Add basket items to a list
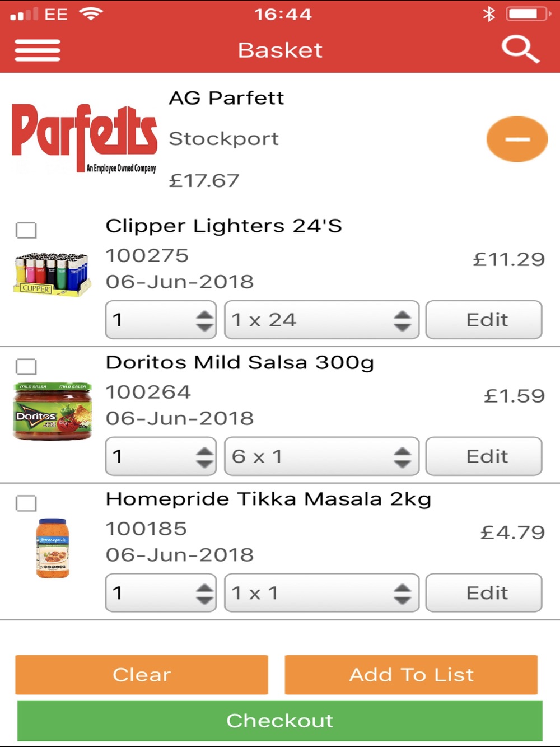Screen dimensions: 560x747 pos(411,675)
